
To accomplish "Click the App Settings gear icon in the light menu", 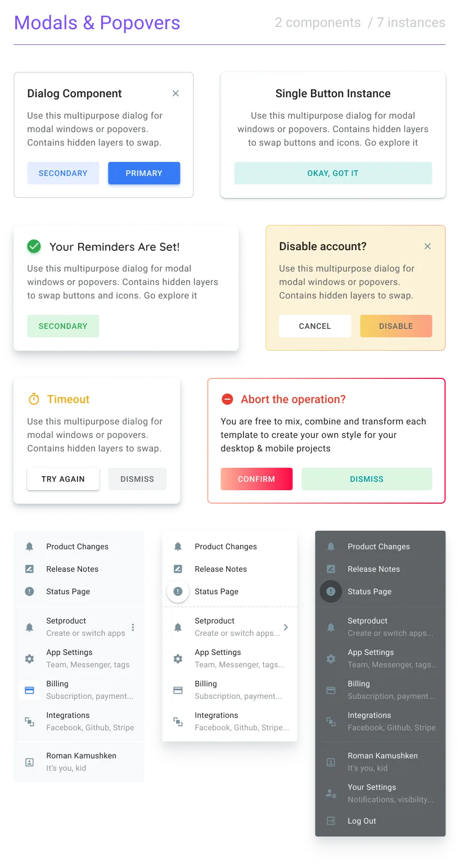I will [x=30, y=658].
